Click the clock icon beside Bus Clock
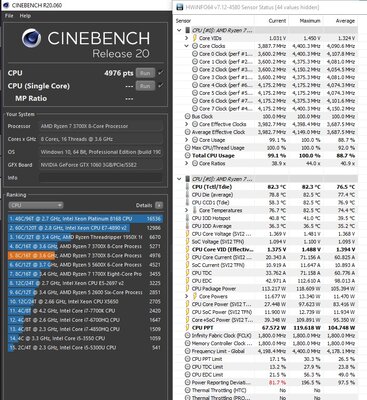The width and height of the screenshot is (367, 400). (187, 117)
